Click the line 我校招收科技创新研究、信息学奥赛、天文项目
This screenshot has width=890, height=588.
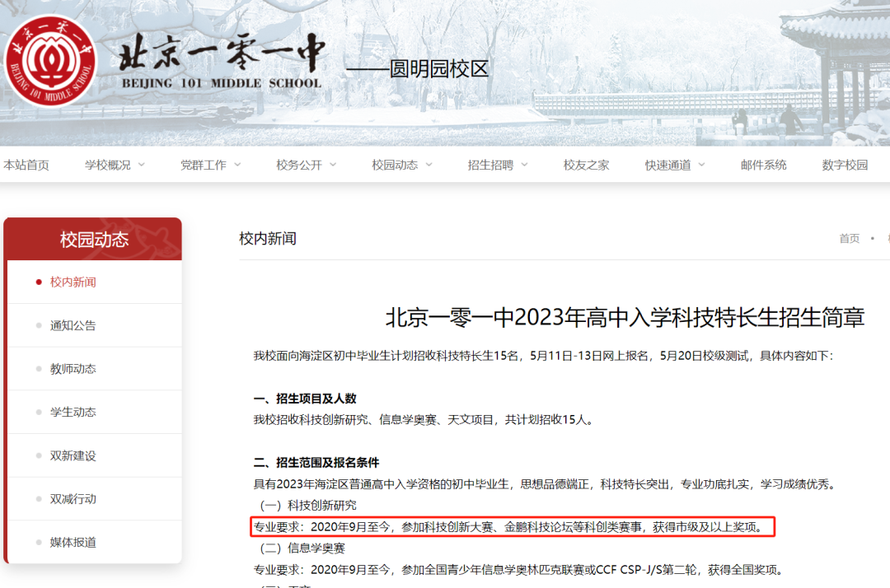coord(424,420)
